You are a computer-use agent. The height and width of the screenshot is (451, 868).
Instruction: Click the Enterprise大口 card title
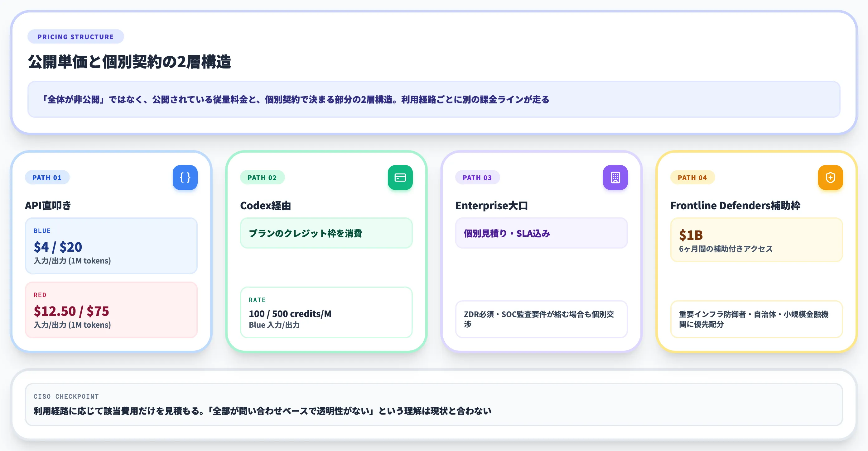coord(492,205)
